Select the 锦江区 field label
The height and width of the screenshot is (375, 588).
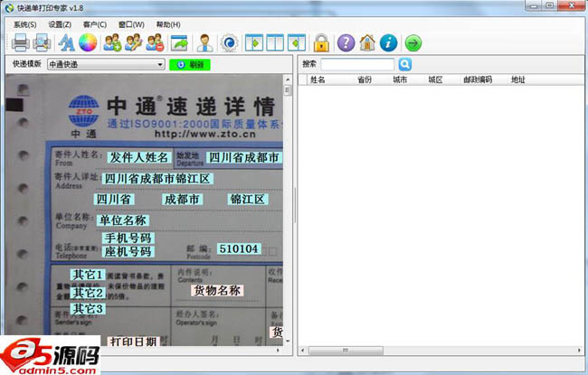(248, 199)
